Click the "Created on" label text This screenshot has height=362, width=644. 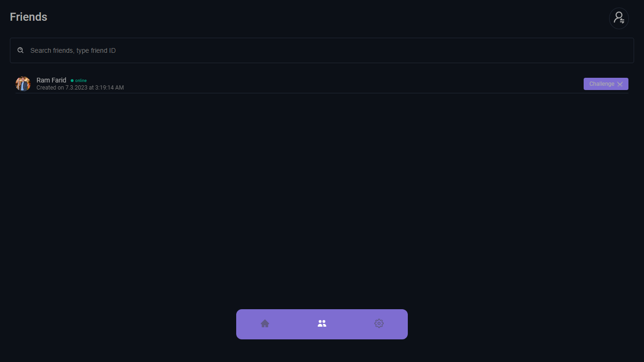point(50,88)
